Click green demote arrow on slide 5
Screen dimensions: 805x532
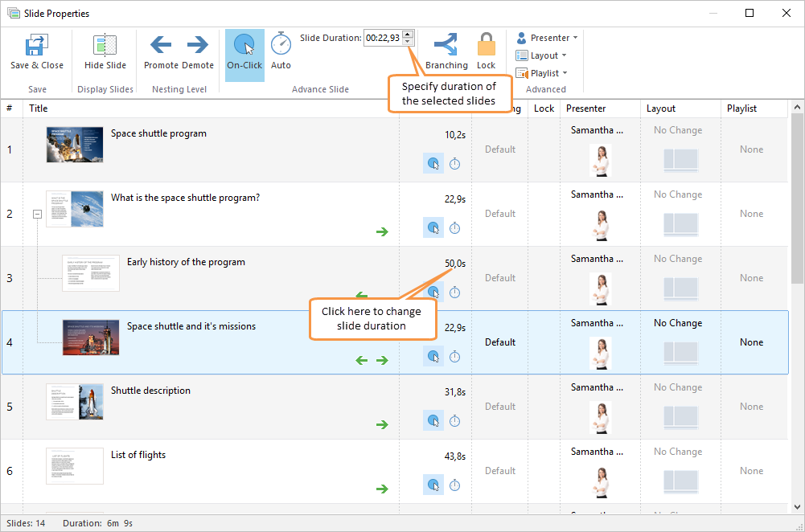point(382,425)
